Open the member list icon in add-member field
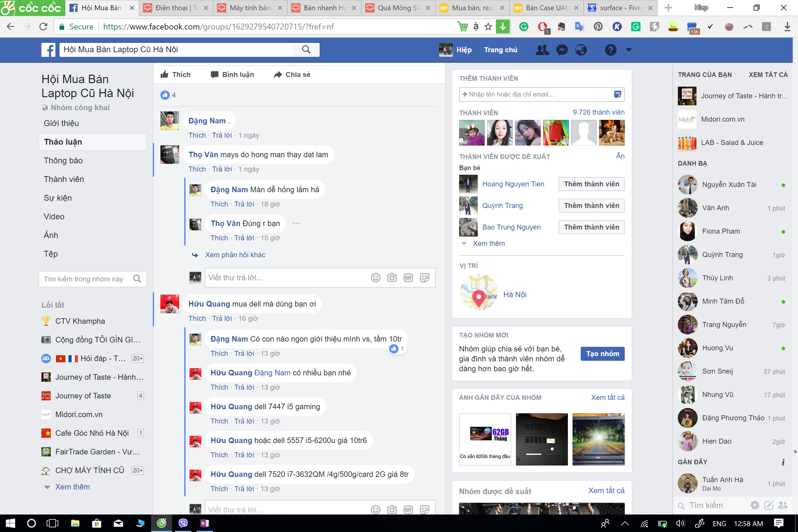The height and width of the screenshot is (532, 798). coord(617,94)
